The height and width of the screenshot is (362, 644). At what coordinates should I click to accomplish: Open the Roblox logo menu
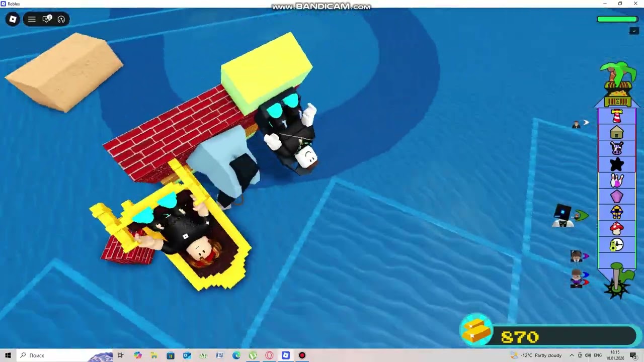coord(13,19)
